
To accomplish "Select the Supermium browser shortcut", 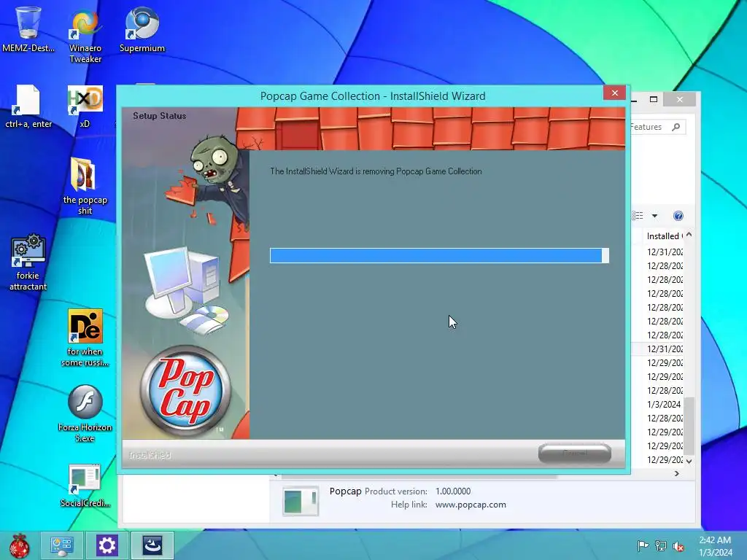I will [142, 29].
